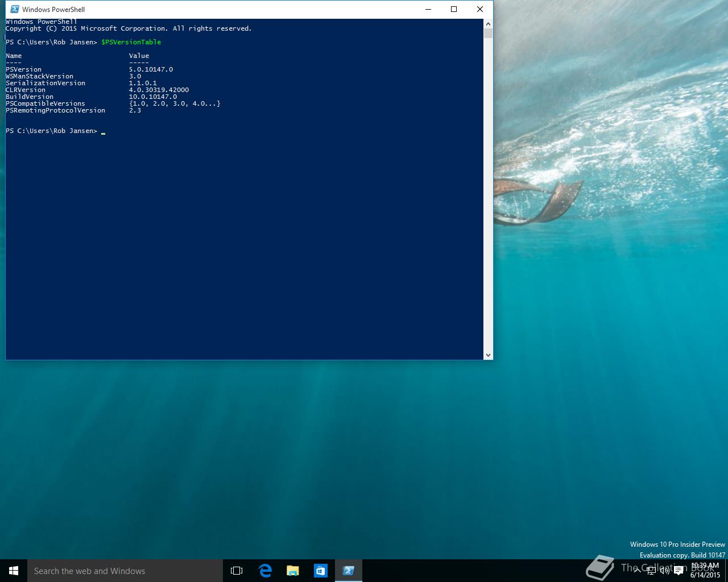This screenshot has height=582, width=728.
Task: Open the volume control tray icon
Action: click(664, 571)
